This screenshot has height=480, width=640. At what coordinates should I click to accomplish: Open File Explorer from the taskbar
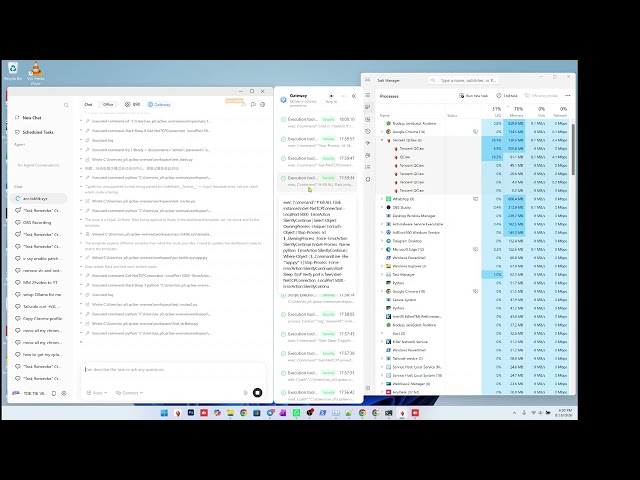pyautogui.click(x=230, y=413)
